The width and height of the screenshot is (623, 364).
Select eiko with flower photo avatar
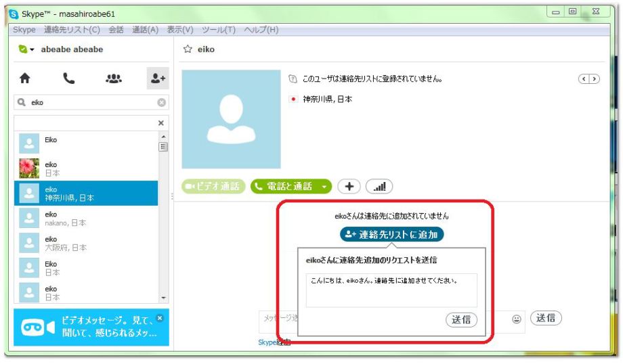[86, 168]
